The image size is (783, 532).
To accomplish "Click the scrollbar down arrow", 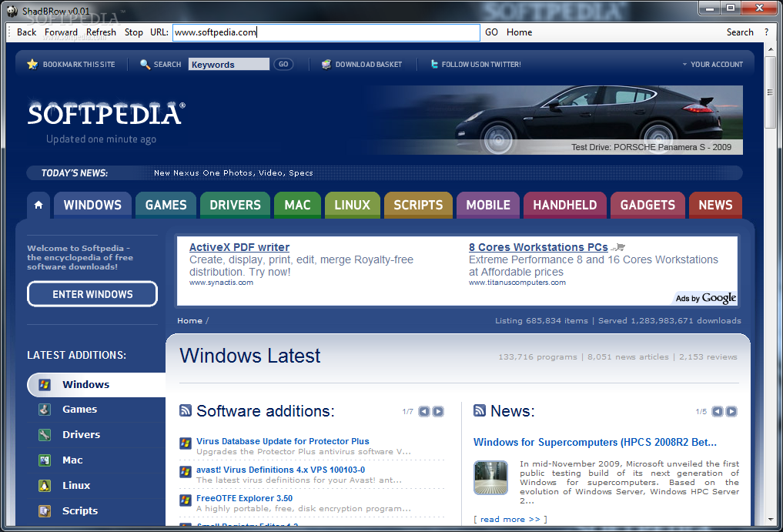I will (771, 520).
